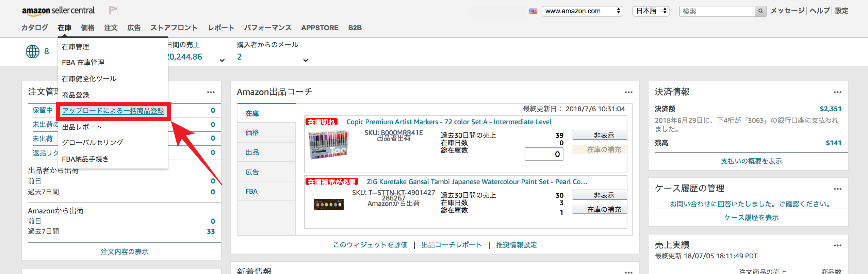Open the www.amazon.com marketplace dropdown
This screenshot has height=274, width=868.
click(582, 11)
